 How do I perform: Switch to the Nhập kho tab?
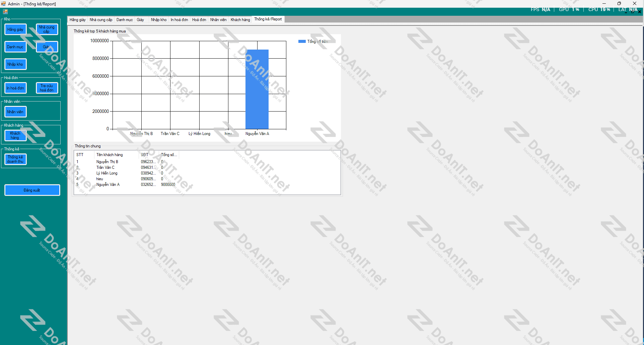click(159, 20)
